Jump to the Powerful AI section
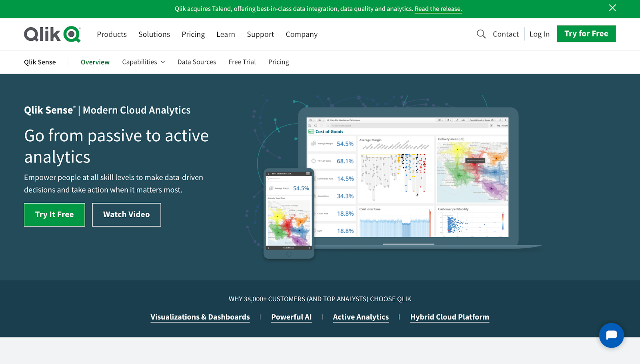 coord(291,317)
